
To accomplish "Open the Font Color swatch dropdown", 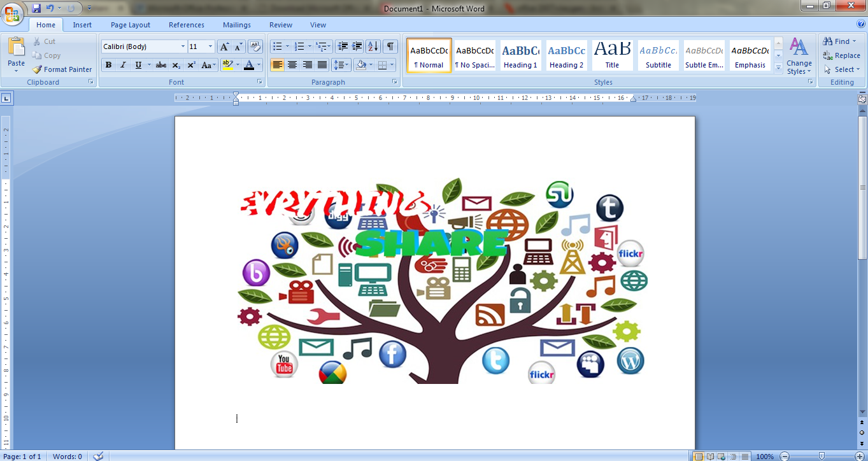I will 258,64.
